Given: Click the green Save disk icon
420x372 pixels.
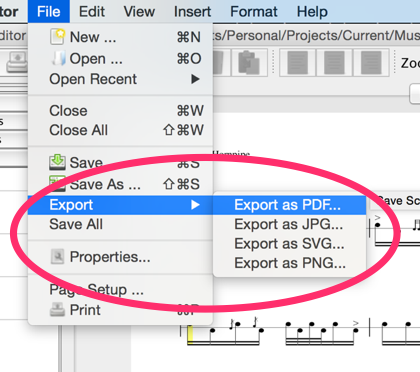Looking at the screenshot, I should coord(57,162).
